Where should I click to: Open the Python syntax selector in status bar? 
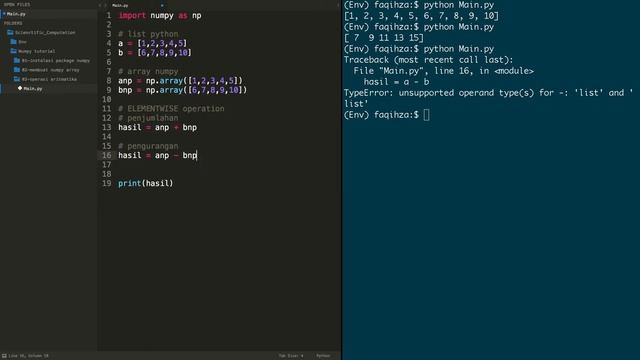pyautogui.click(x=323, y=356)
